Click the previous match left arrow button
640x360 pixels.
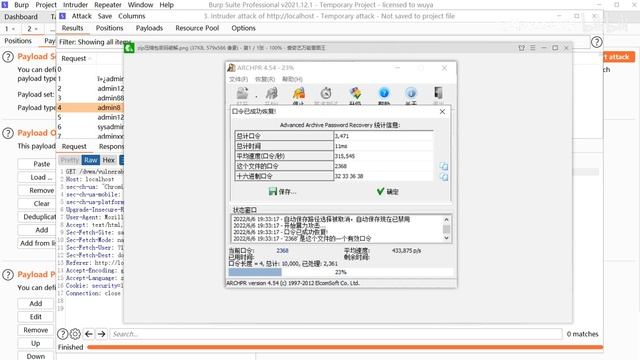point(89,334)
